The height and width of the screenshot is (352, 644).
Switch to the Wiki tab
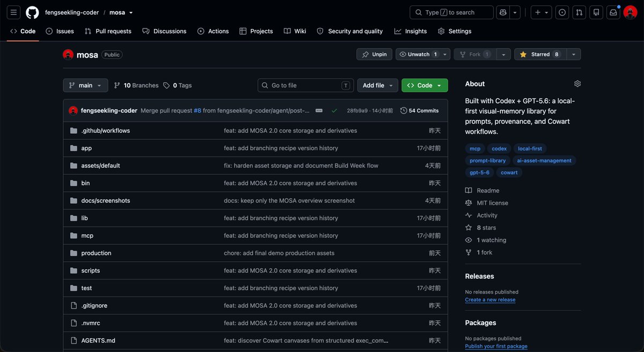point(295,31)
